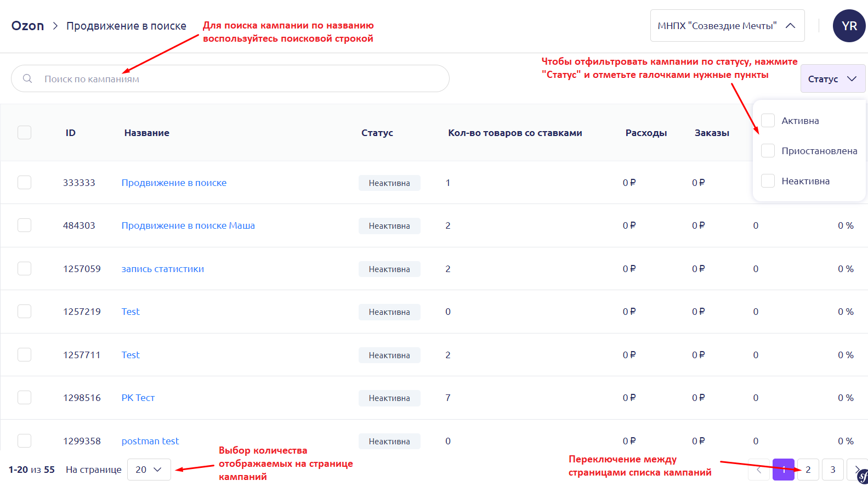Open the campaign "запись статистики"
The width and height of the screenshot is (868, 486).
point(162,269)
